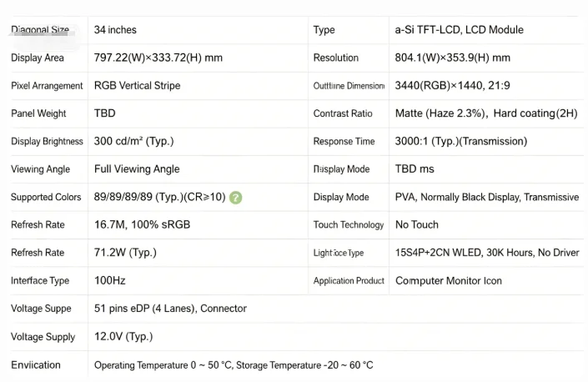Click the 'Supported Colors' label
Viewport: 588px width, 382px height.
point(46,197)
